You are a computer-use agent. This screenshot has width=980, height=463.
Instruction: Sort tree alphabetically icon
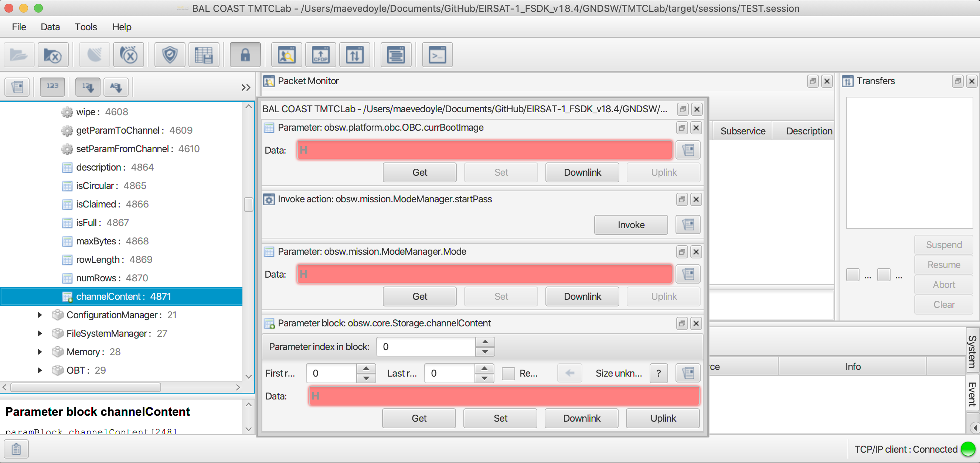pyautogui.click(x=116, y=87)
